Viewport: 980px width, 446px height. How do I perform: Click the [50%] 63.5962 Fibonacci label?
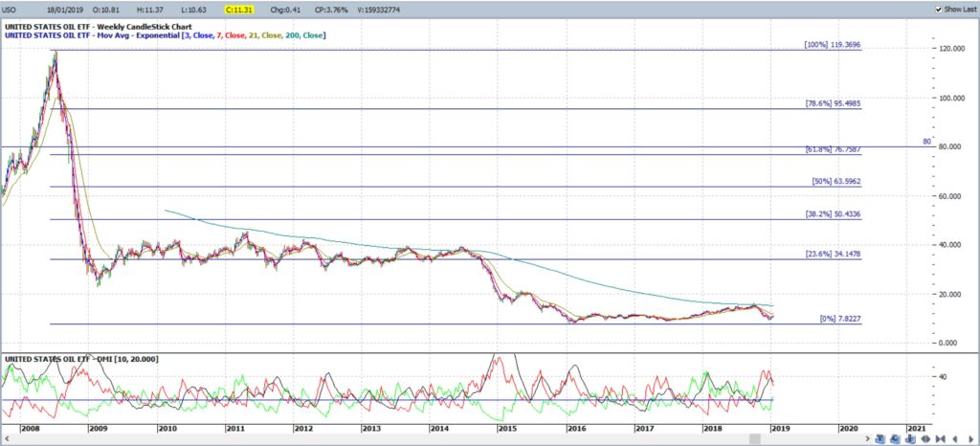point(836,182)
